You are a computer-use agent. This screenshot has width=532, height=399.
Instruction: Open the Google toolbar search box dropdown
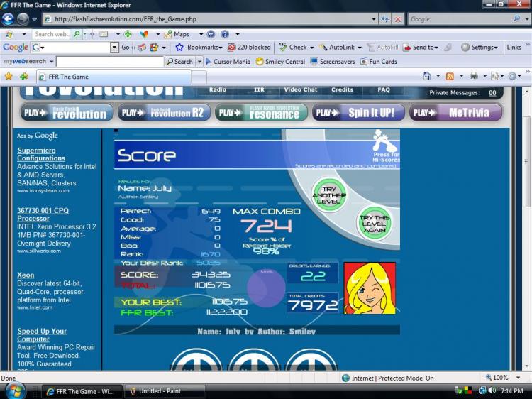click(x=114, y=47)
